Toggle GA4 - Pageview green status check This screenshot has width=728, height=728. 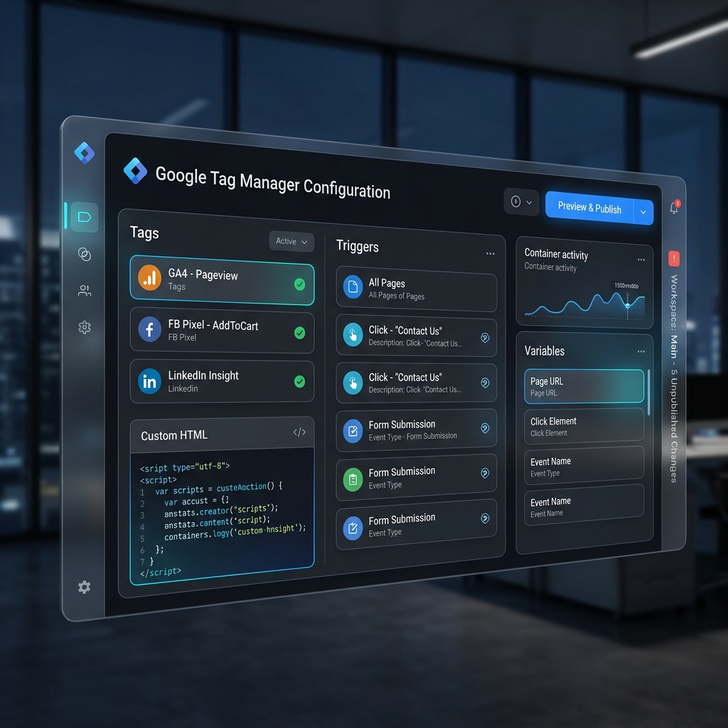[x=300, y=284]
